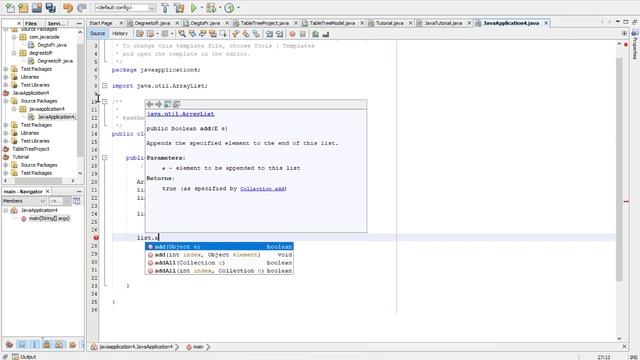Select addAll(int index, Collection c) suggestion
Screen dimensions: 640x360
point(219,271)
